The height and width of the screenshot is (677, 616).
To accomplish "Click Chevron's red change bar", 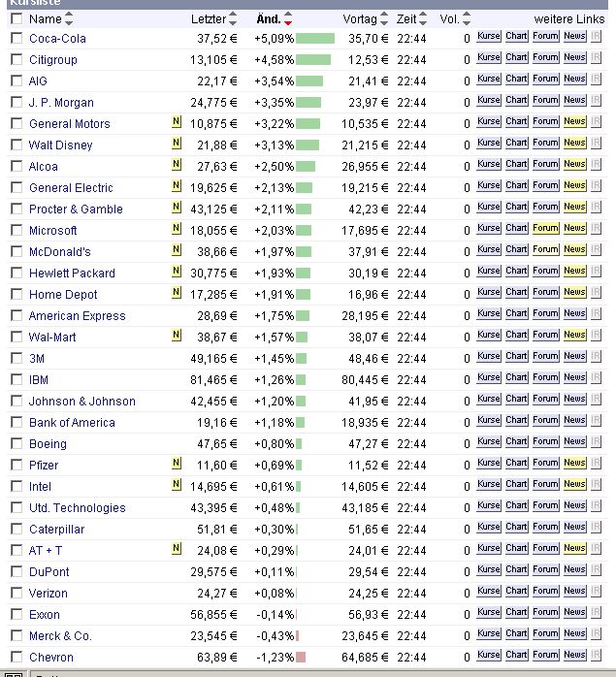I will [x=301, y=658].
